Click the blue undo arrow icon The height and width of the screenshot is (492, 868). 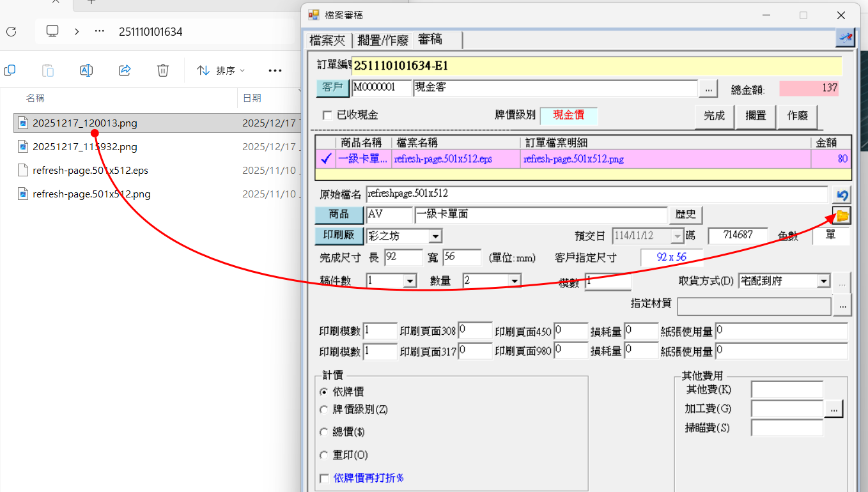pos(842,195)
